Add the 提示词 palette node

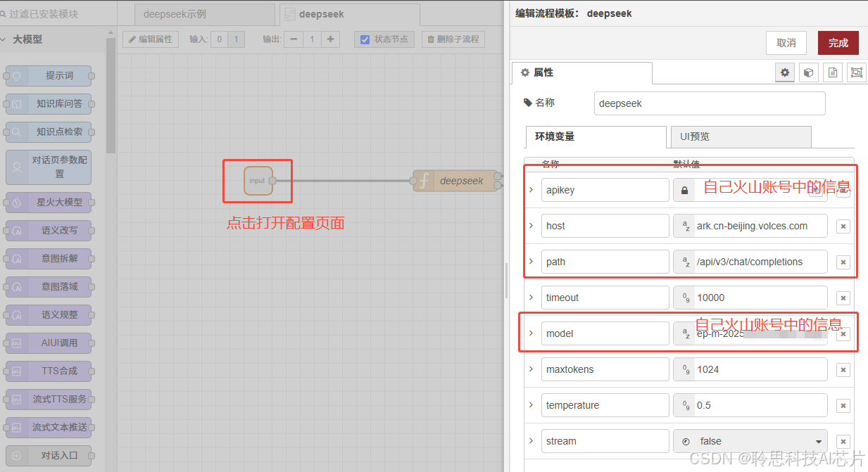tap(49, 75)
